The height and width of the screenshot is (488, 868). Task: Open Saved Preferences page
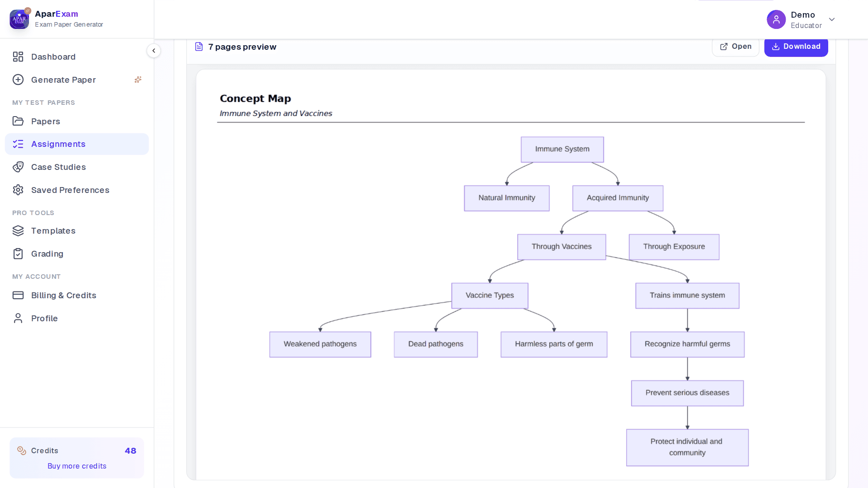pos(77,190)
